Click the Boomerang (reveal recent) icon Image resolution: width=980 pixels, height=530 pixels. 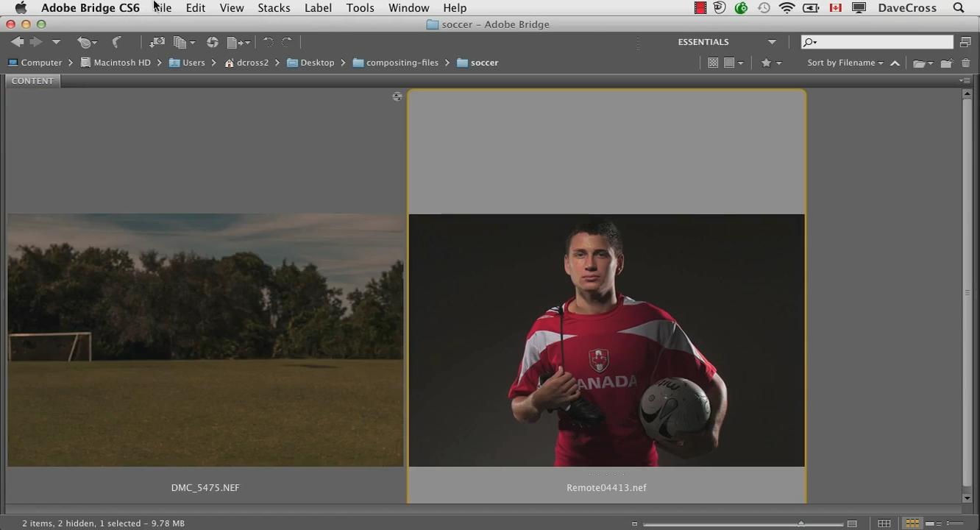tap(116, 42)
